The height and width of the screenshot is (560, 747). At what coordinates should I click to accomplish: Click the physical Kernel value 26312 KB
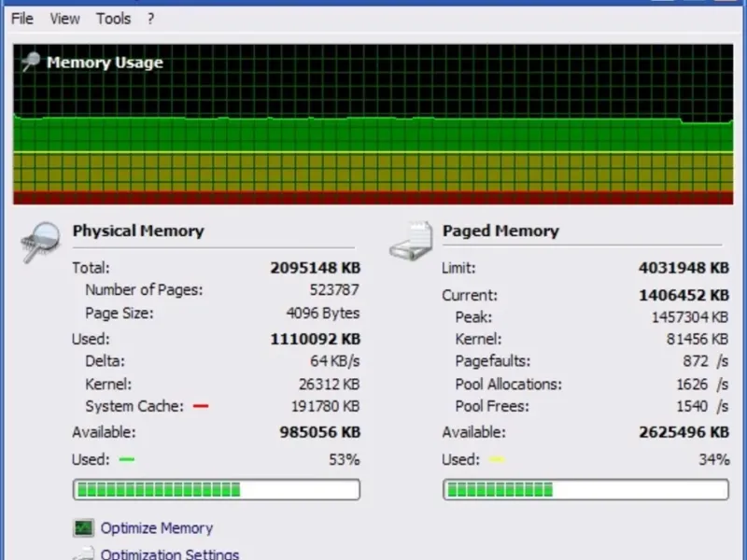[330, 384]
